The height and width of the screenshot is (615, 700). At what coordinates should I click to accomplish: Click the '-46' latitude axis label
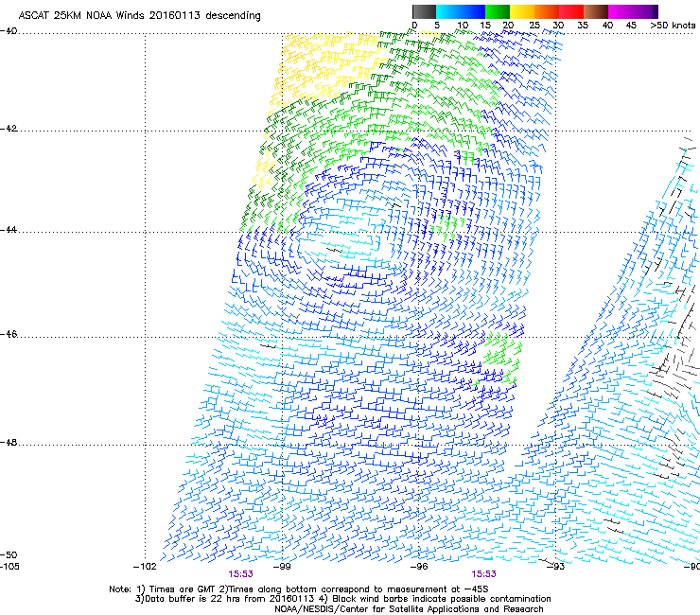pyautogui.click(x=9, y=334)
